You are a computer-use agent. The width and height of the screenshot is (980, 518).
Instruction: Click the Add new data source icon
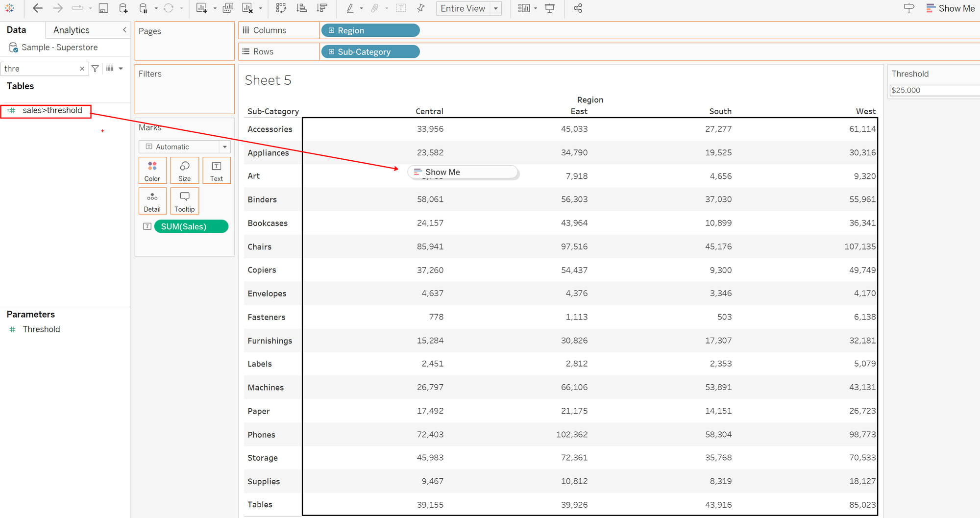[x=123, y=8]
